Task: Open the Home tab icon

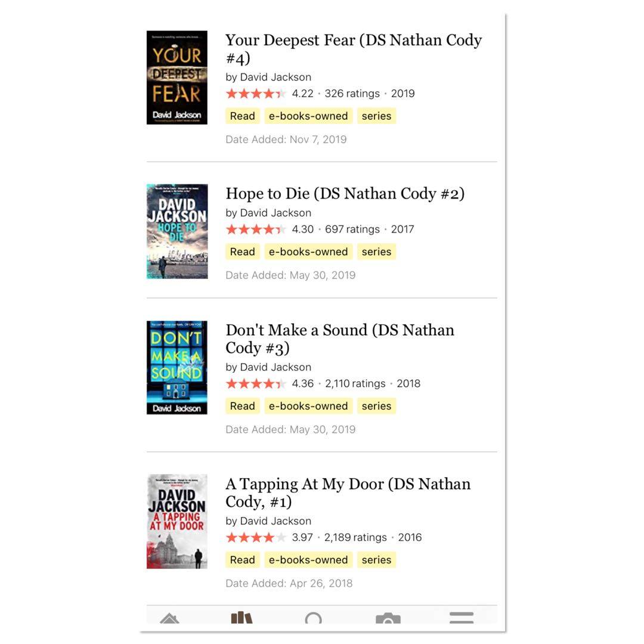Action: coord(169,618)
